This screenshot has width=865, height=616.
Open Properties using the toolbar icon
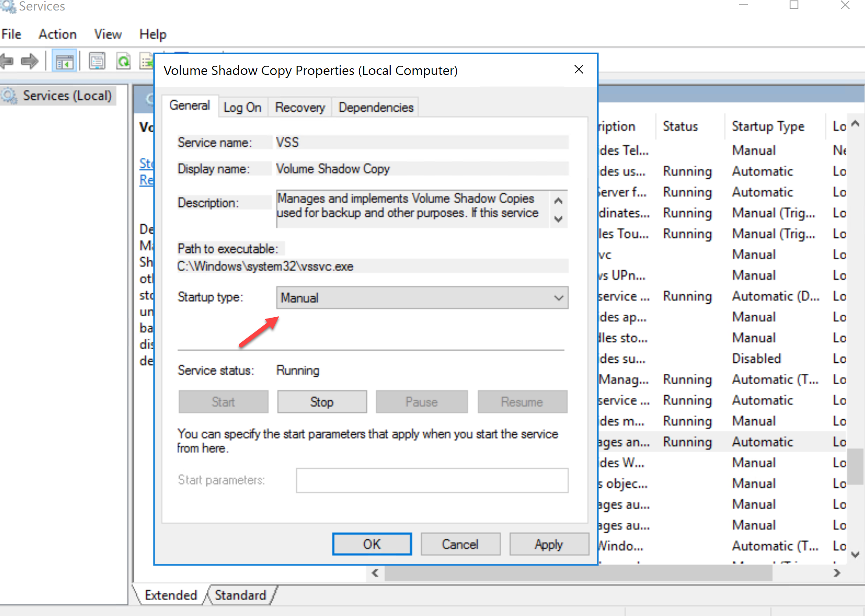pyautogui.click(x=96, y=61)
